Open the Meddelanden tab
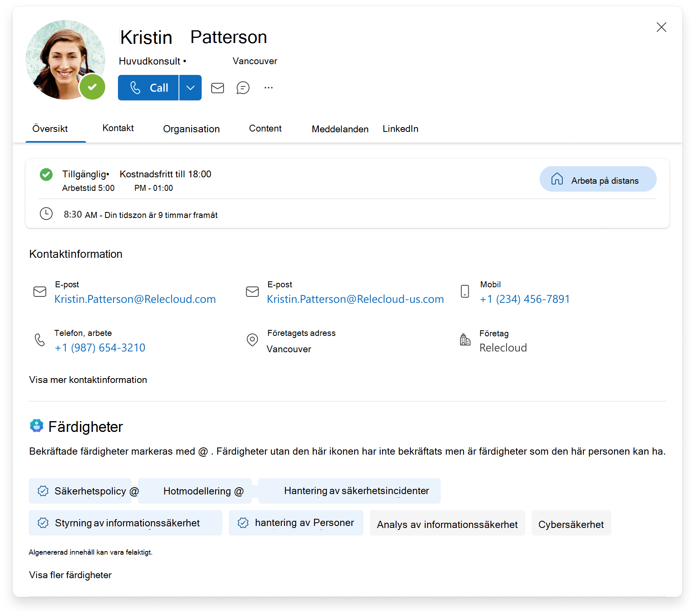Screen dimensions: 695x616 (340, 129)
